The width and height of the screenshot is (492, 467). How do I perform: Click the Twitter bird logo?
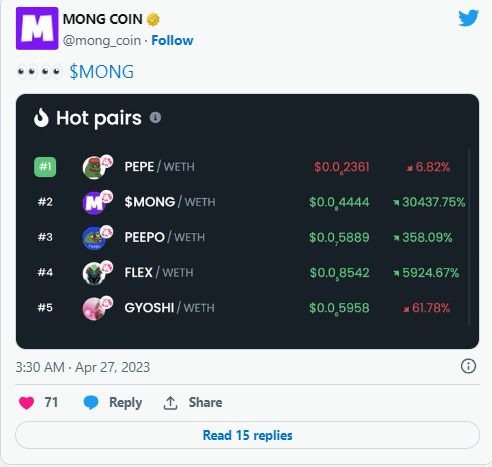click(468, 18)
